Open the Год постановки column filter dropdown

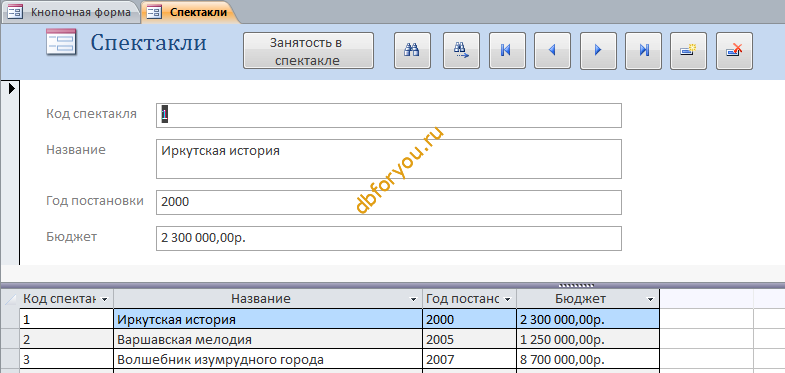[507, 299]
